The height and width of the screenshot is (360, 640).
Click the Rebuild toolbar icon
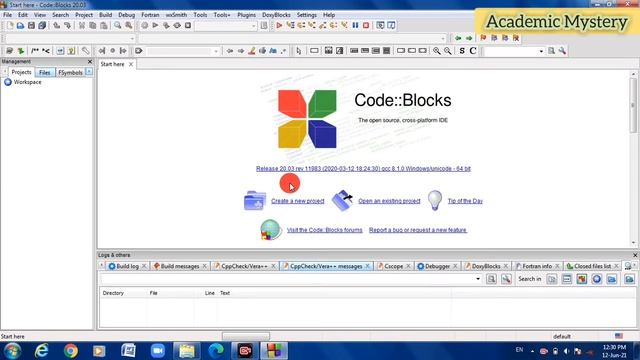pos(177,25)
